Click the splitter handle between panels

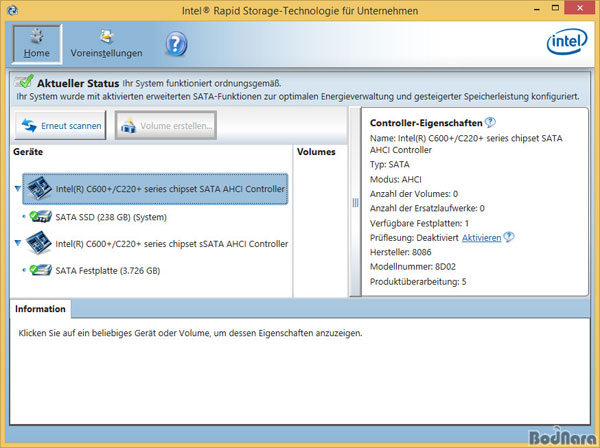tap(353, 203)
